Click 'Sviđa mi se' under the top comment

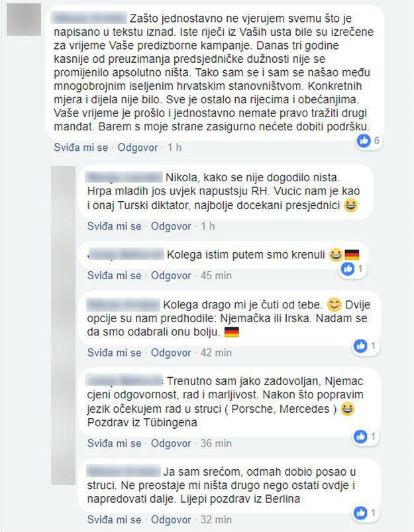(x=81, y=148)
